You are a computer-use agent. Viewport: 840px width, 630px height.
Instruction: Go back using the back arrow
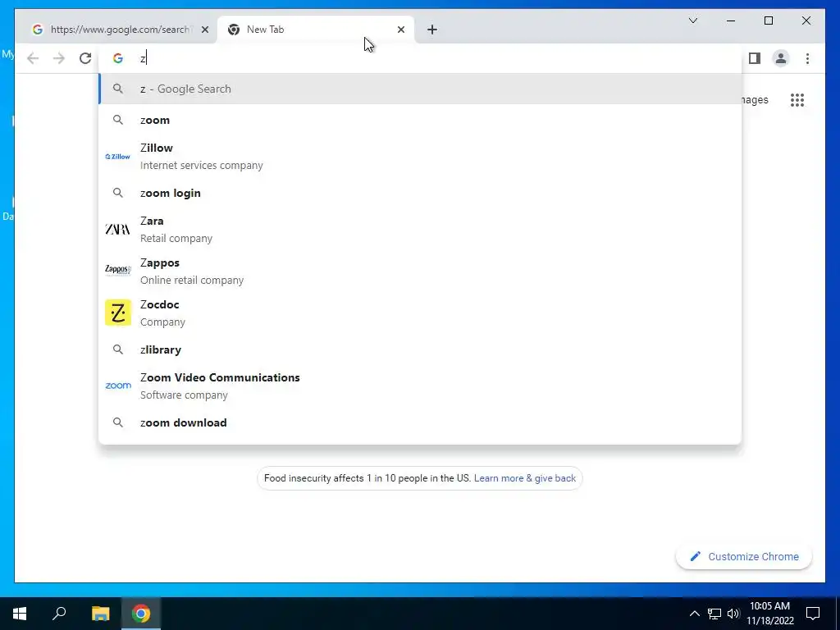(x=33, y=58)
